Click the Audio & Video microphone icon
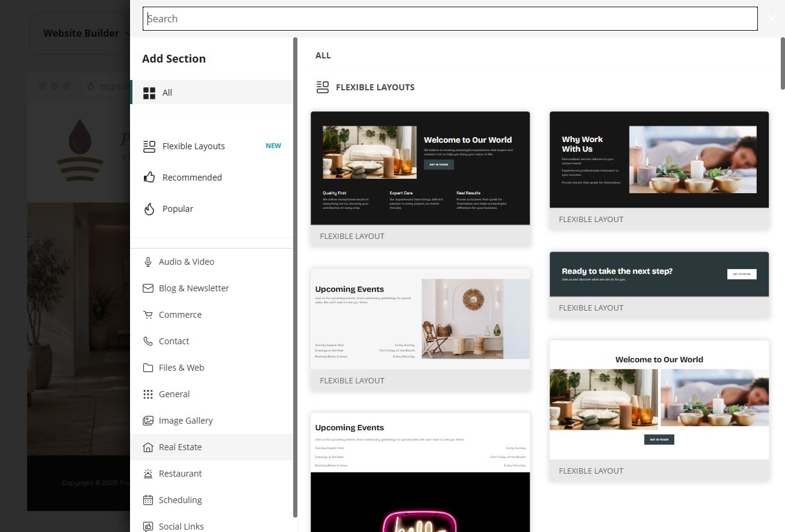 [x=148, y=262]
